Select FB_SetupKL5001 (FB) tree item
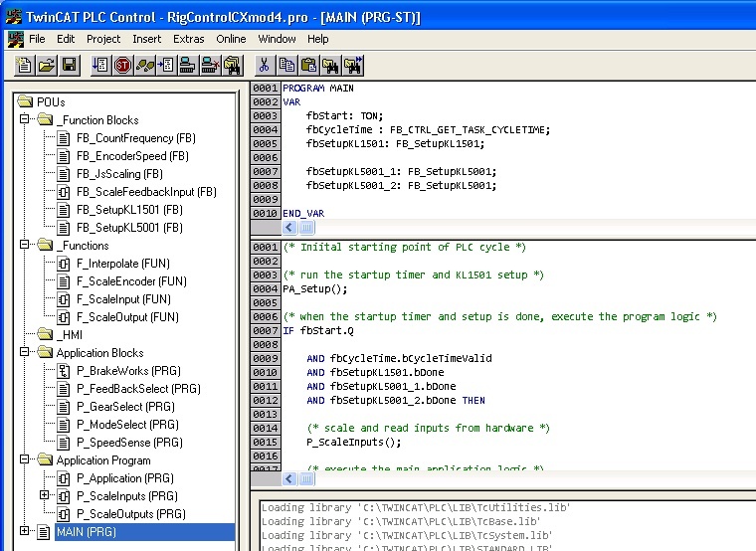Image resolution: width=756 pixels, height=551 pixels. pyautogui.click(x=129, y=228)
